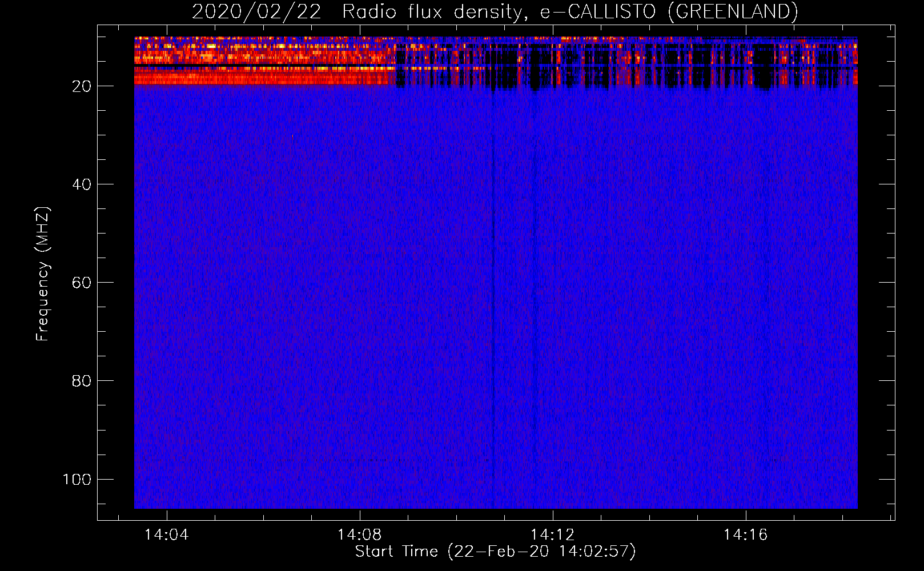
Task: Click the 100 frequency axis label
Action: 77,479
